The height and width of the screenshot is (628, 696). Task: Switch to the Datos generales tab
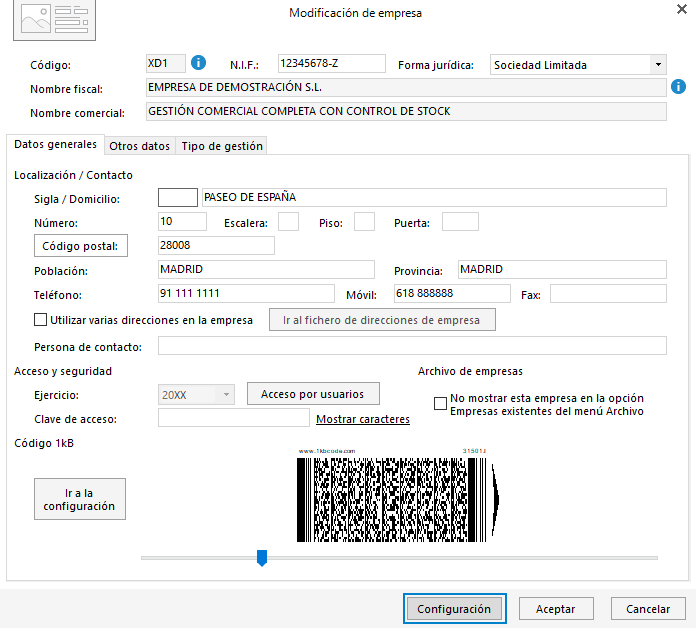[x=55, y=144]
